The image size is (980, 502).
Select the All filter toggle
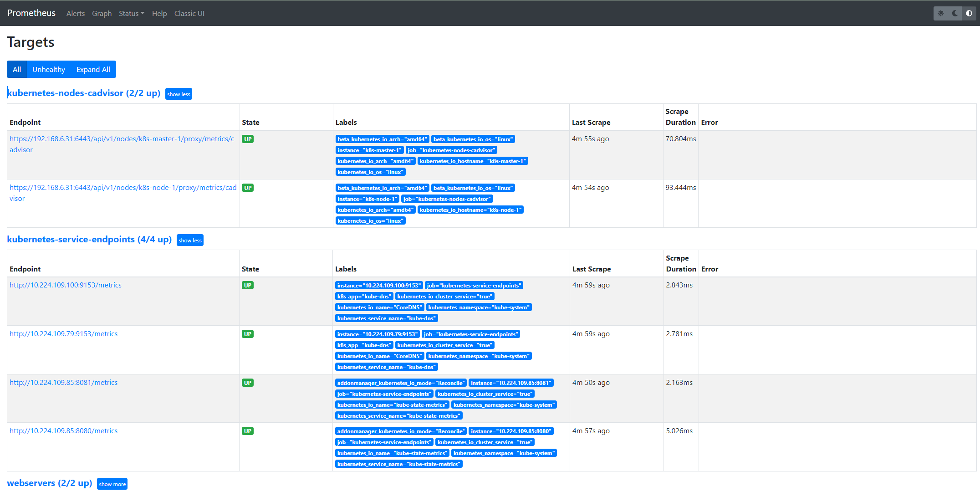[x=17, y=69]
